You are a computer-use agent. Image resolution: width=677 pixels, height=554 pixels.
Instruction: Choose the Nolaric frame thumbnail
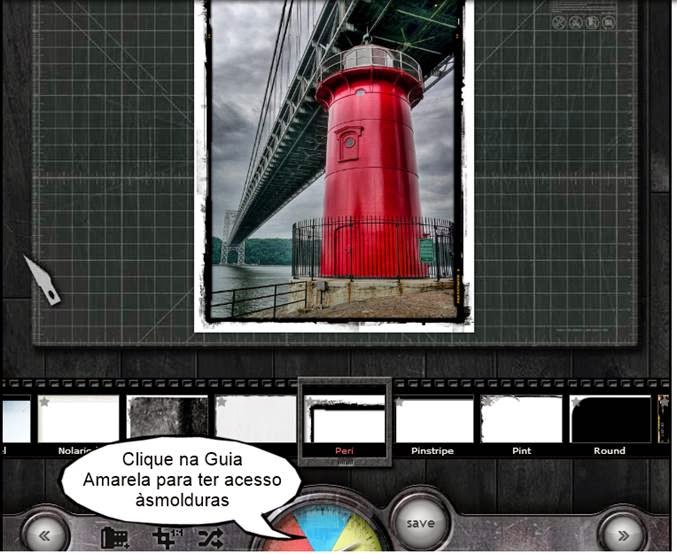click(78, 419)
